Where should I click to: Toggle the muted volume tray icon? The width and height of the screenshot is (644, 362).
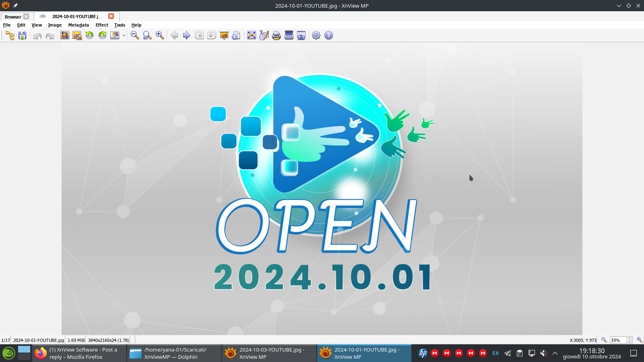[543, 353]
